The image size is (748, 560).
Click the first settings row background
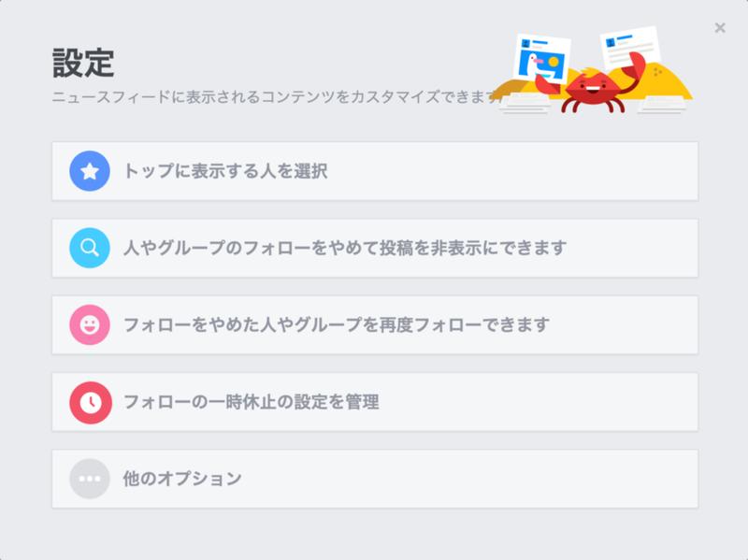click(374, 170)
